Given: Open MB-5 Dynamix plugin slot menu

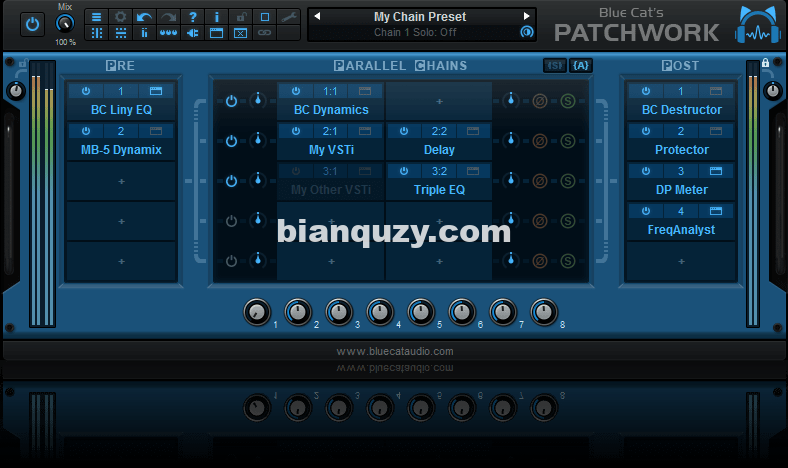Looking at the screenshot, I should pos(121,150).
